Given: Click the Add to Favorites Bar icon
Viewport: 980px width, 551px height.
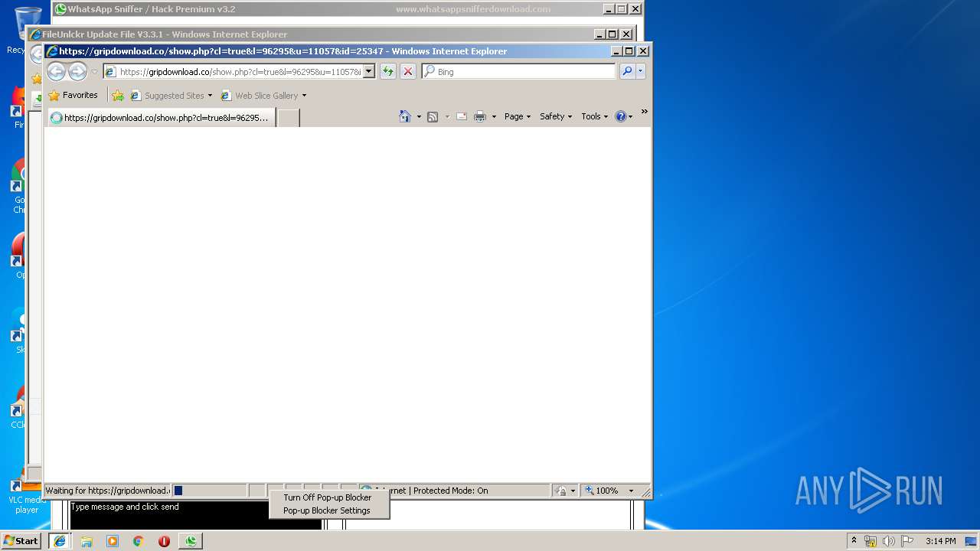Looking at the screenshot, I should click(x=118, y=96).
